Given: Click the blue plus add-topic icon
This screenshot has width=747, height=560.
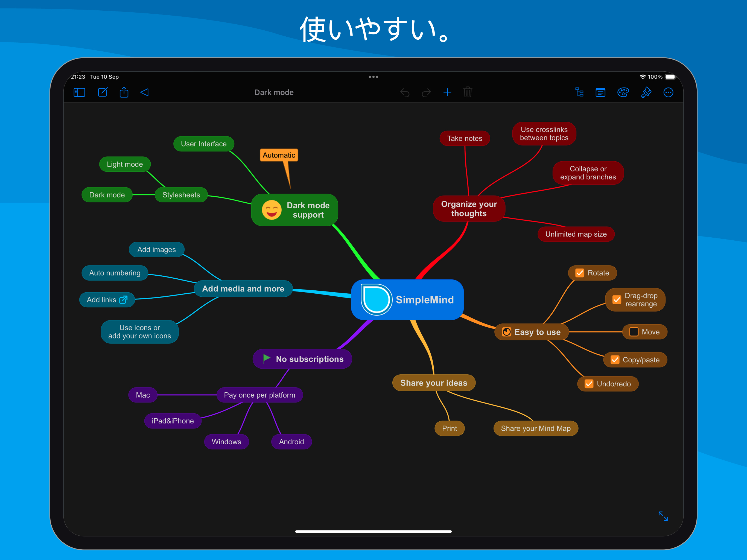Looking at the screenshot, I should tap(447, 92).
